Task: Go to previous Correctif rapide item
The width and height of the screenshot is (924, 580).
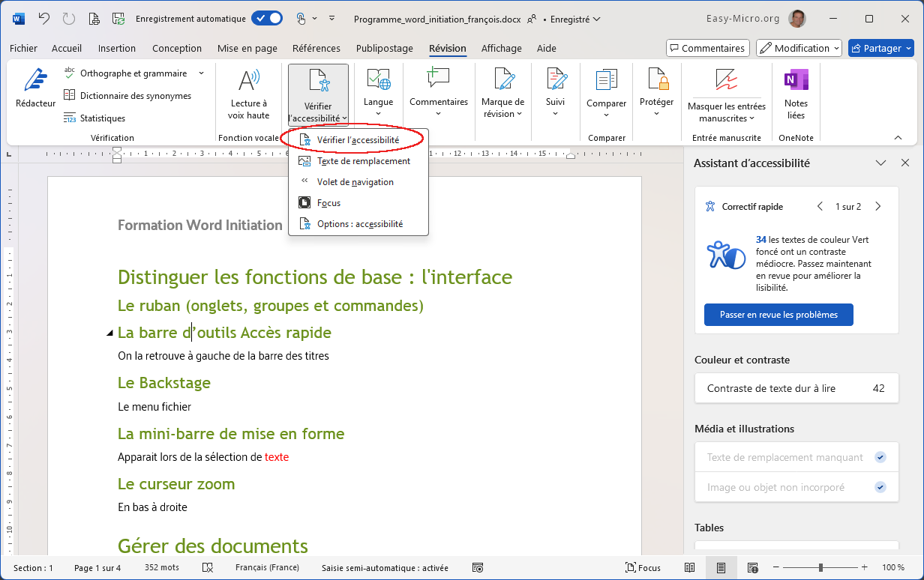Action: 820,206
